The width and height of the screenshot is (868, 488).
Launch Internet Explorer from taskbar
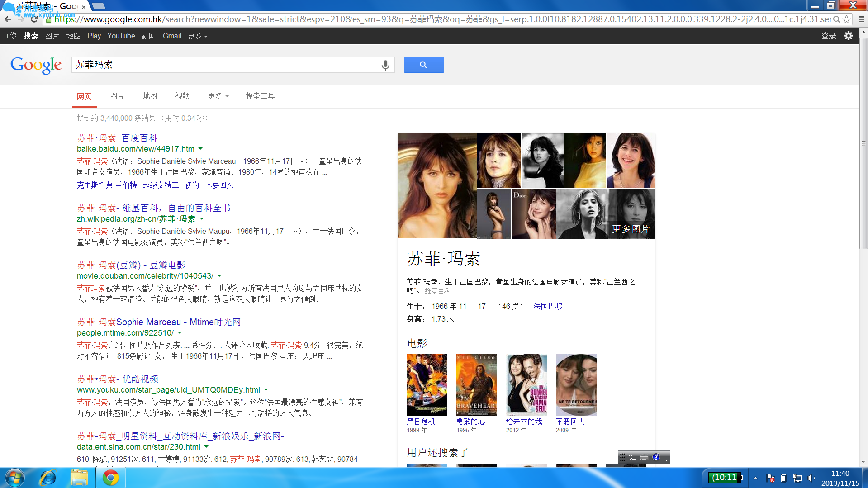pos(47,478)
